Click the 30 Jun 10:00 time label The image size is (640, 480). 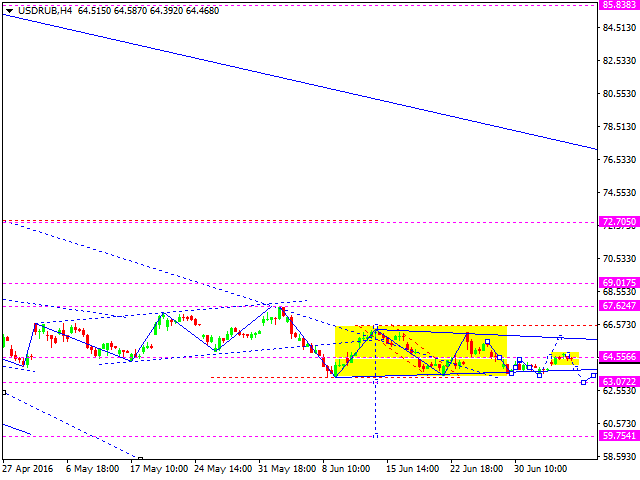540,469
